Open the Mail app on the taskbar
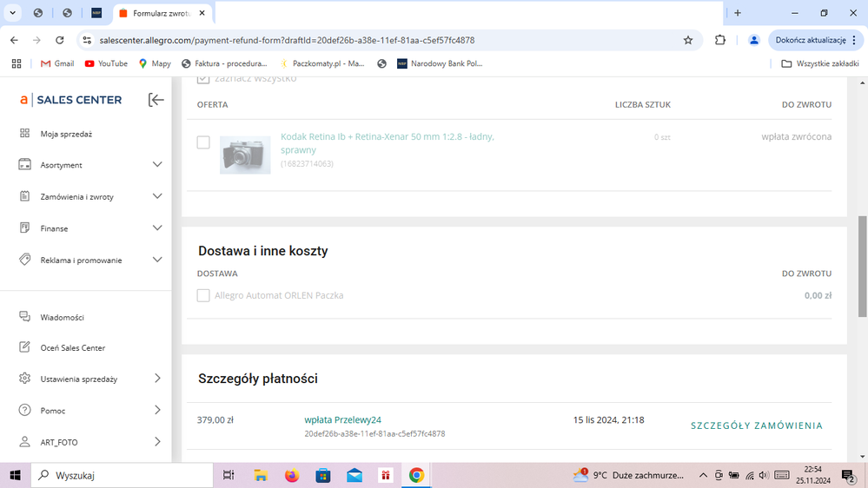 (354, 475)
